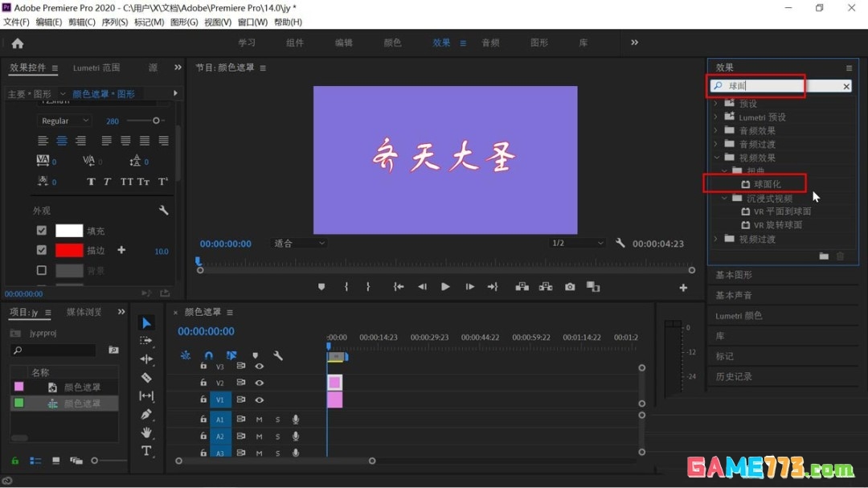Screen dimensions: 868x488
Task: Expand the 音频效果 category
Action: pos(718,129)
